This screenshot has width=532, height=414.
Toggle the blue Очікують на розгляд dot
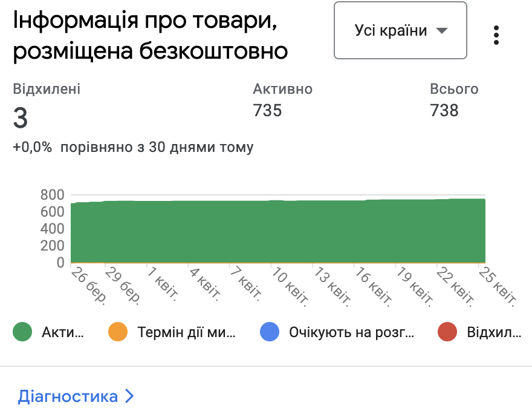point(270,332)
